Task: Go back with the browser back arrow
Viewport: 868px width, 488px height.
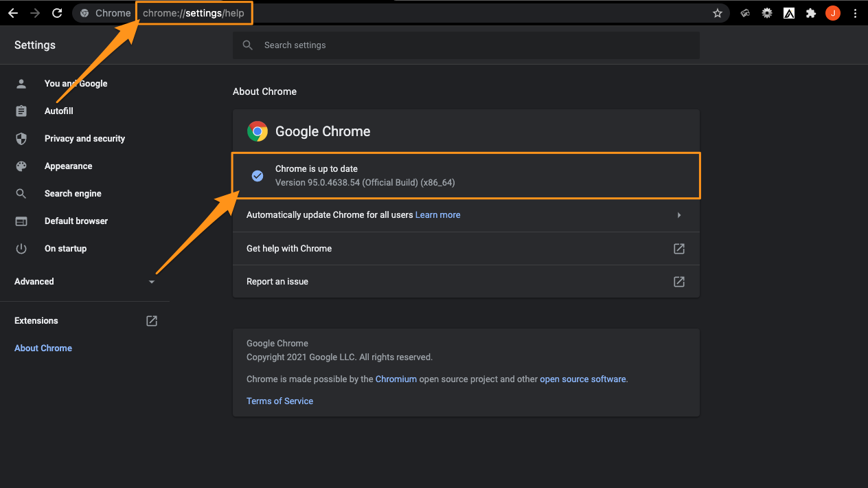Action: tap(12, 13)
